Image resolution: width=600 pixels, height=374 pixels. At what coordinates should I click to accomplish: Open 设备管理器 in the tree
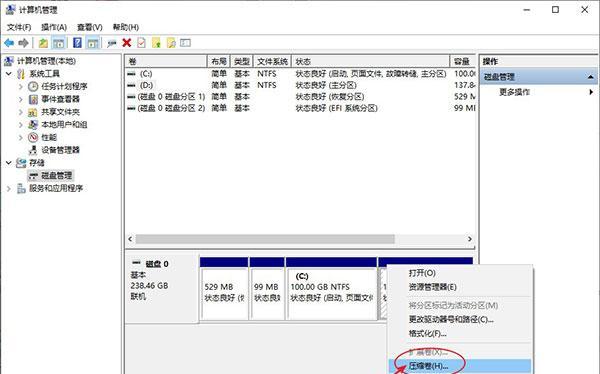click(x=60, y=150)
